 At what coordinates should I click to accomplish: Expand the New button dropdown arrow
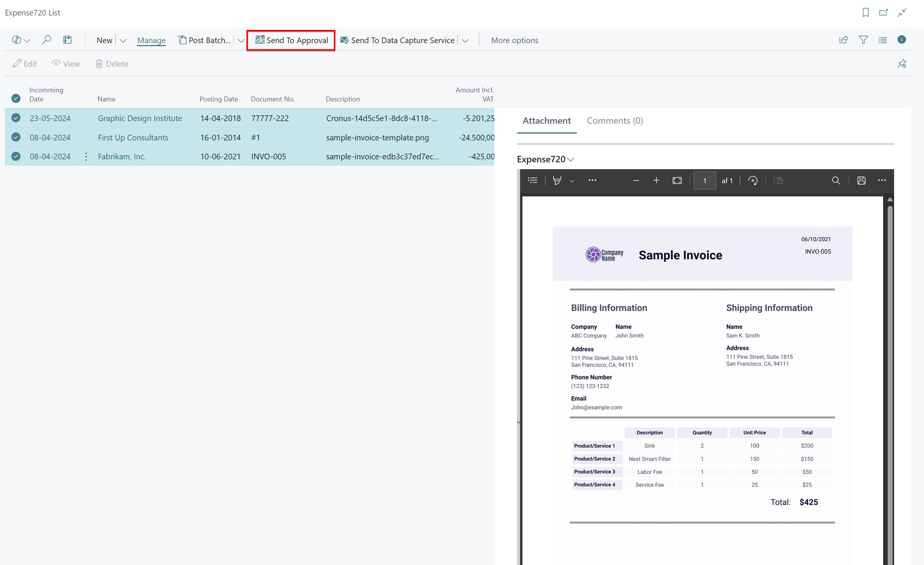pos(122,40)
